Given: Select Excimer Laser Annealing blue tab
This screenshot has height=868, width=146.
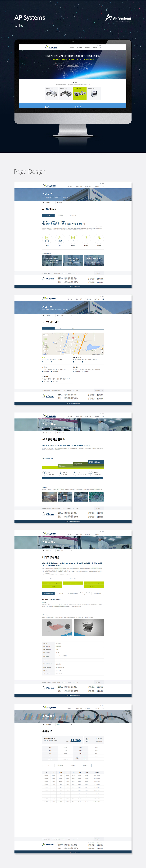Looking at the screenshot, I should (48, 593).
